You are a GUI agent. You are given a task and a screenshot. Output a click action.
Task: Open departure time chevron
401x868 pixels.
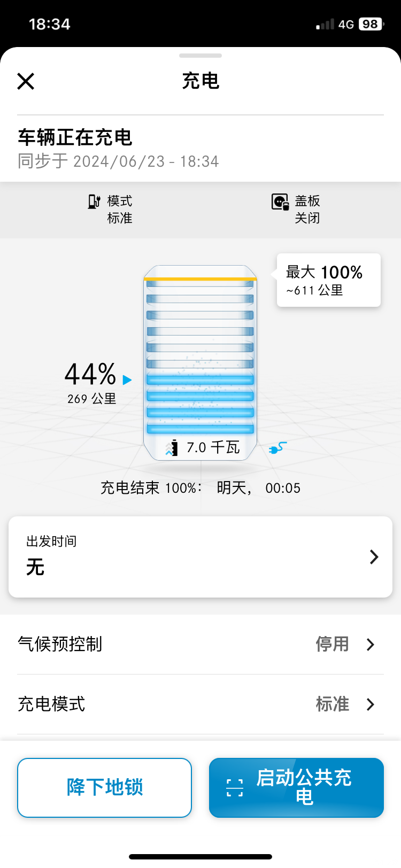[x=374, y=557]
